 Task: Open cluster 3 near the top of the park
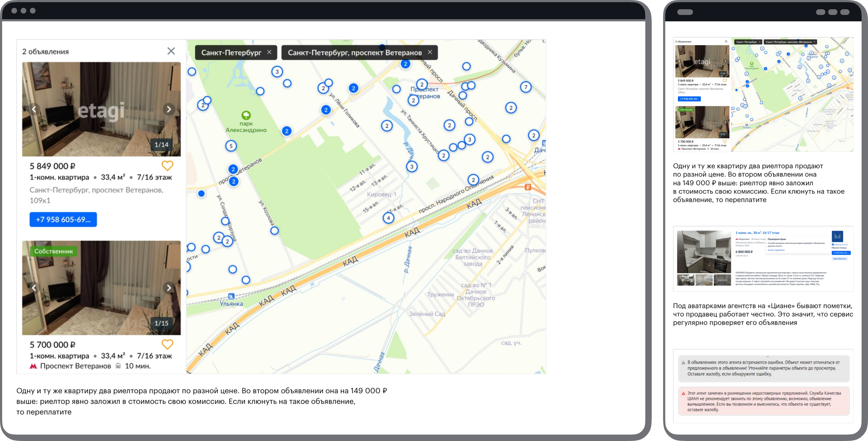pos(277,72)
